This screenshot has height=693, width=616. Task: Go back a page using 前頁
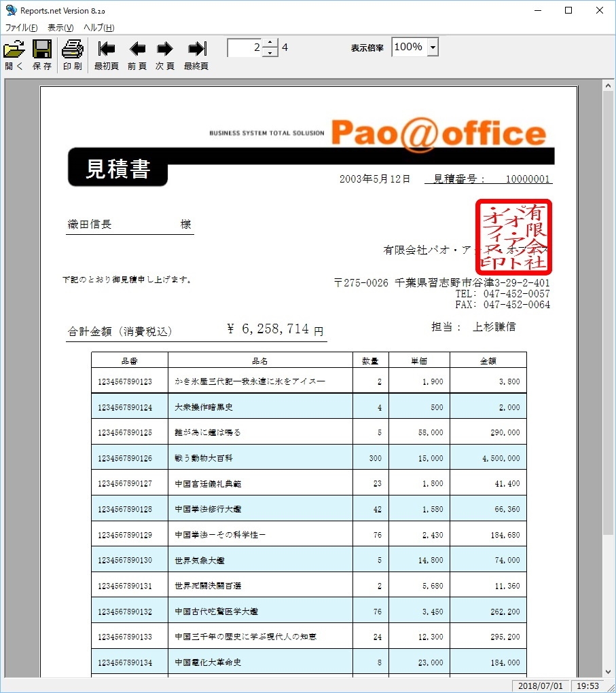(137, 49)
